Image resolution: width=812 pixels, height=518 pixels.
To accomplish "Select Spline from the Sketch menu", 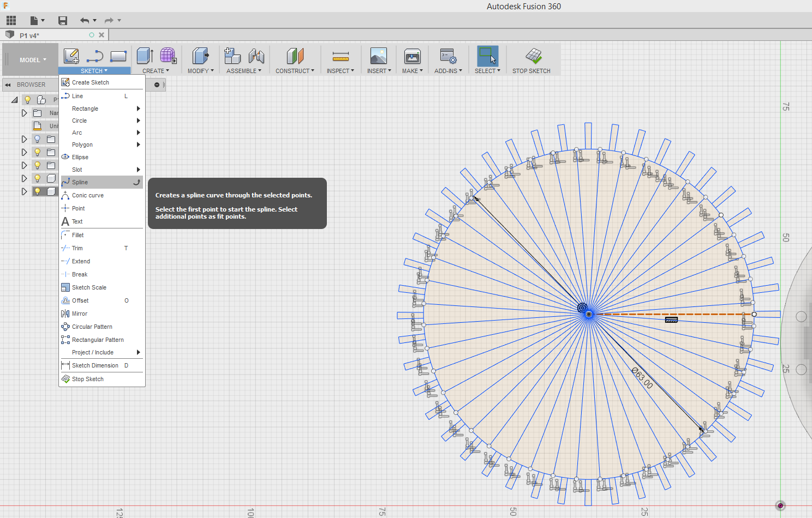I will click(102, 182).
